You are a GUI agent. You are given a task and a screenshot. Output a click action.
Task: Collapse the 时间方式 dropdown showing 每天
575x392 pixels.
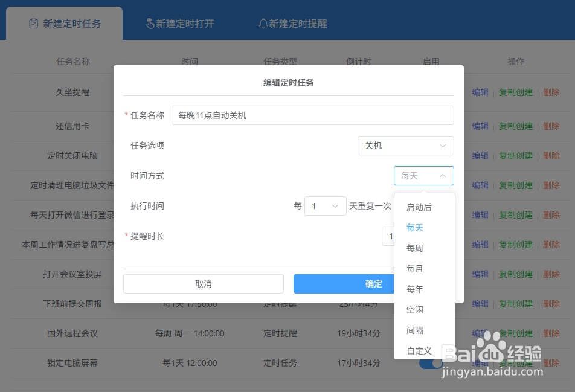pos(423,176)
